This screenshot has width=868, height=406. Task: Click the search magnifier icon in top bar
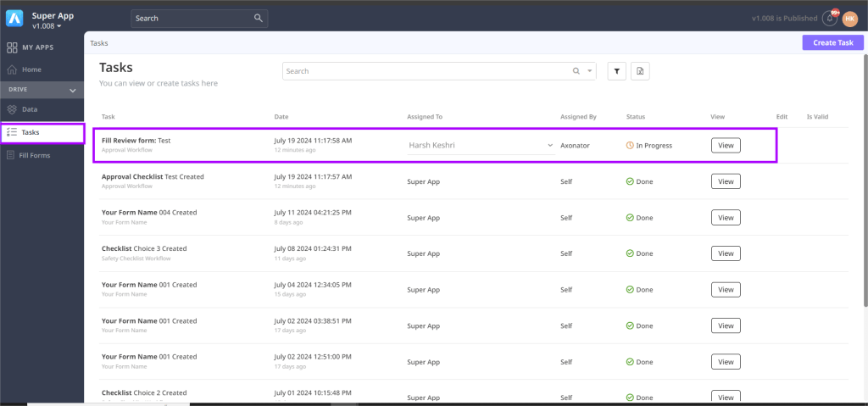(259, 18)
